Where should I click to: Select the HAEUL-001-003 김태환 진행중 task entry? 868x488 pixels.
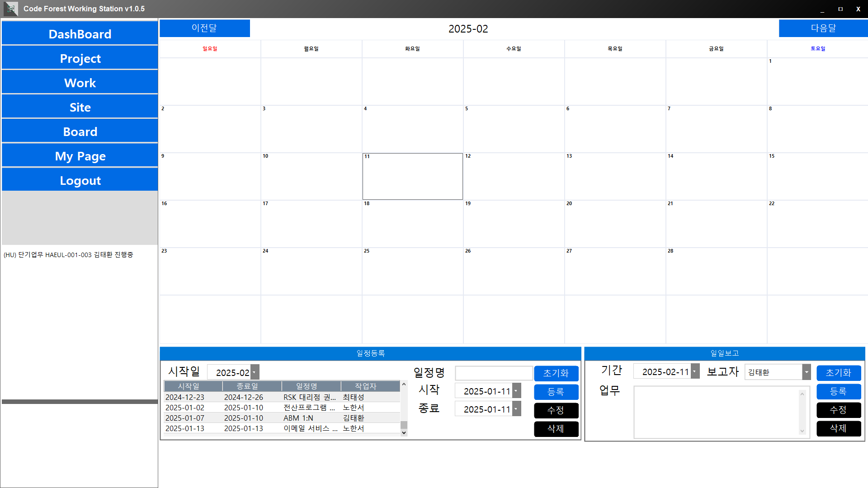68,255
